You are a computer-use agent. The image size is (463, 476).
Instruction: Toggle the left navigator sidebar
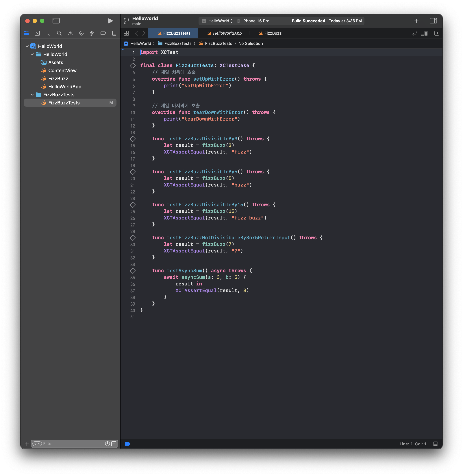point(56,21)
